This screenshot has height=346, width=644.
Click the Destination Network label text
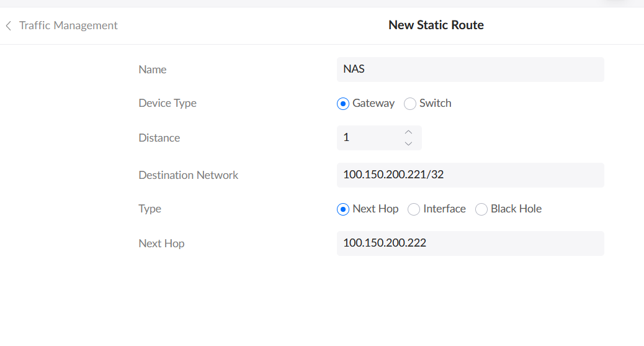tap(189, 175)
